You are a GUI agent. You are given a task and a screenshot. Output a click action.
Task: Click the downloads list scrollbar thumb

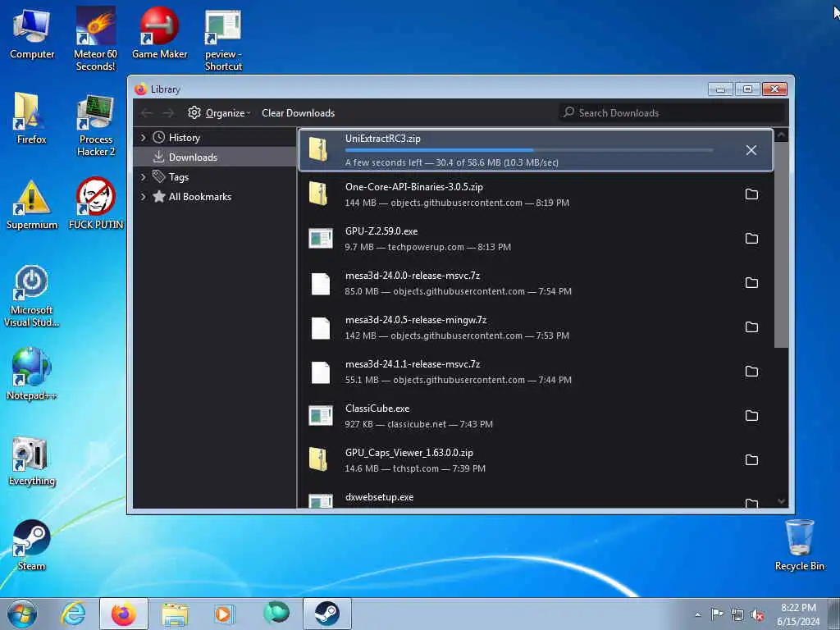[x=781, y=244]
